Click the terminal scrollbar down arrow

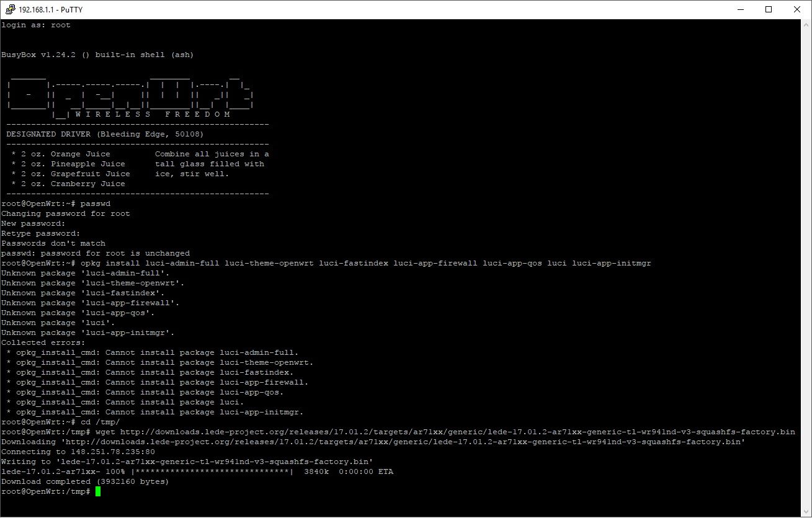click(x=806, y=512)
